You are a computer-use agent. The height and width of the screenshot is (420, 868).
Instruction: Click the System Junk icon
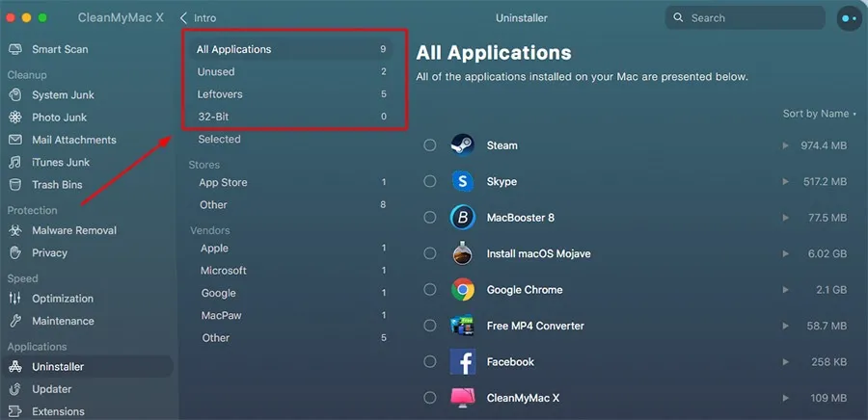(15, 95)
